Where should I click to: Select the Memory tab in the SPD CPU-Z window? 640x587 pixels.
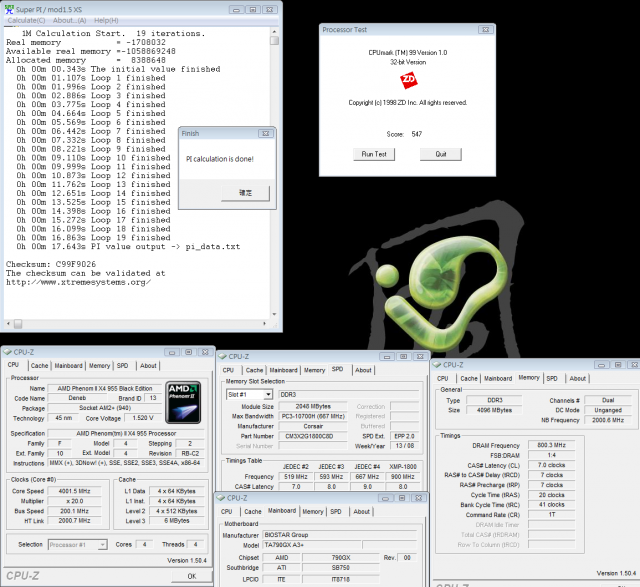pos(314,370)
